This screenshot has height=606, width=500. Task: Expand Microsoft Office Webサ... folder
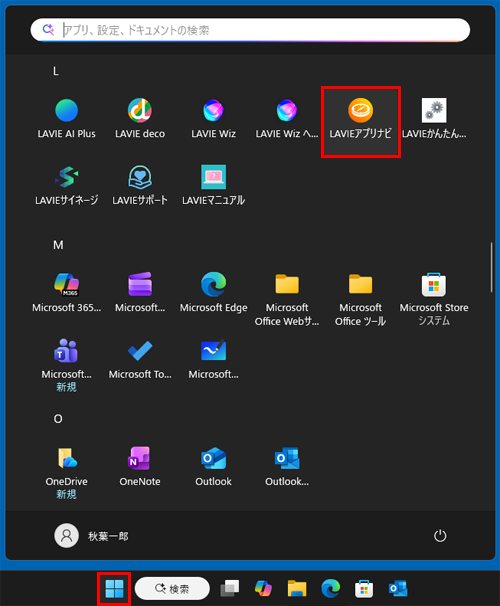(x=287, y=298)
